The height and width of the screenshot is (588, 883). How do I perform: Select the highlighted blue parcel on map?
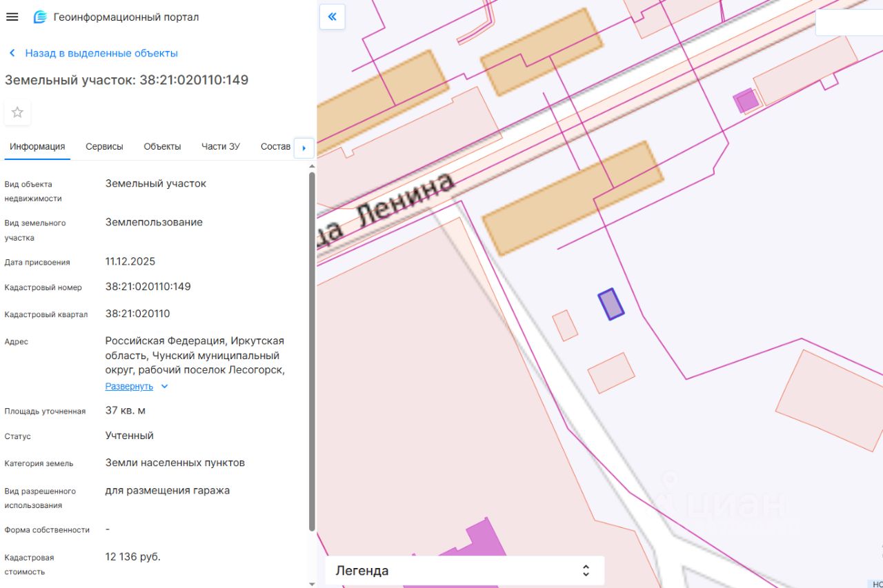(x=611, y=304)
